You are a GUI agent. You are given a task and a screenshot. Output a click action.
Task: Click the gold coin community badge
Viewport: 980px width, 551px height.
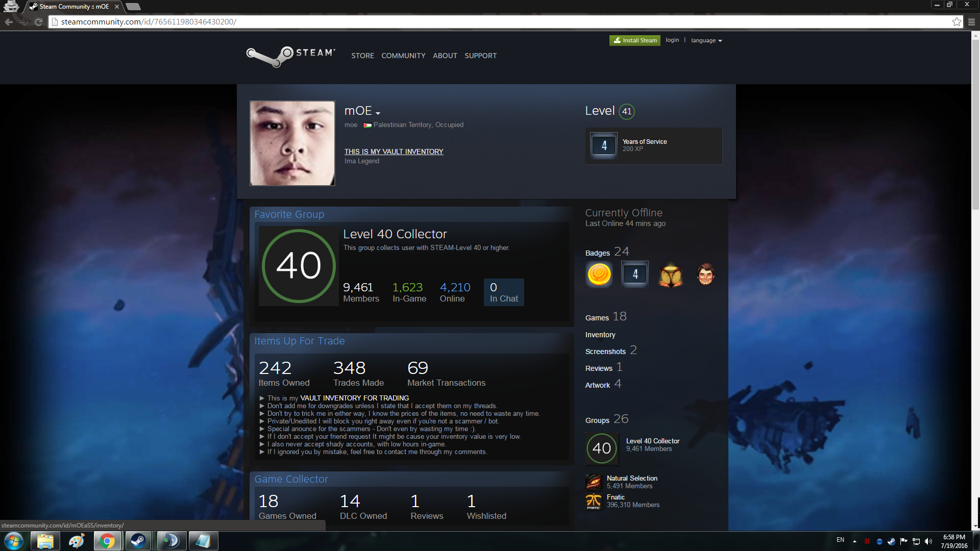tap(599, 274)
